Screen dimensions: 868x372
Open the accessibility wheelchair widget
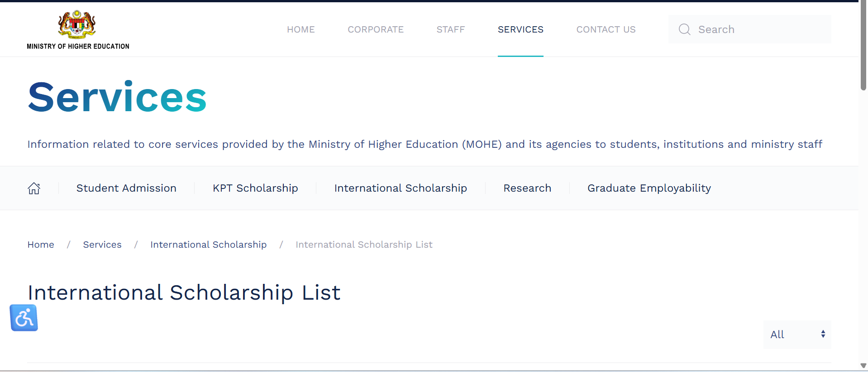[x=24, y=318]
